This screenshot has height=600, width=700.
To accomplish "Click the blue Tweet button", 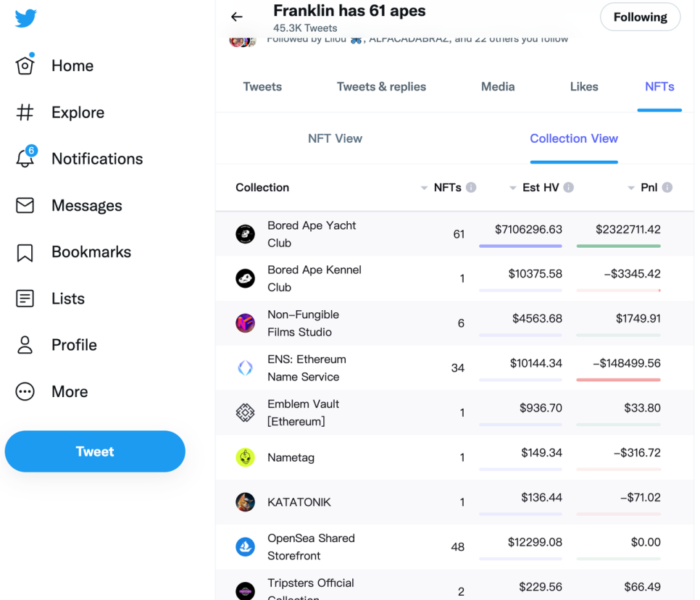I will tap(95, 451).
